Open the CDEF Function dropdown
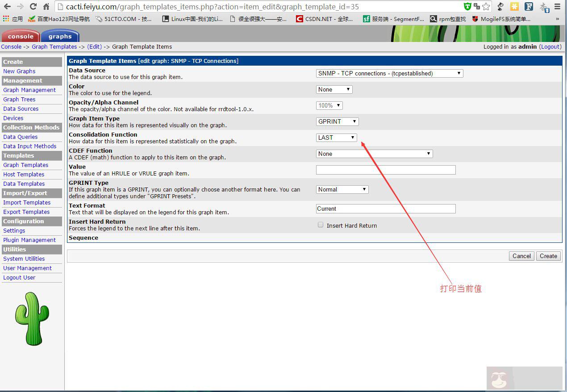The image size is (567, 392). coord(374,154)
